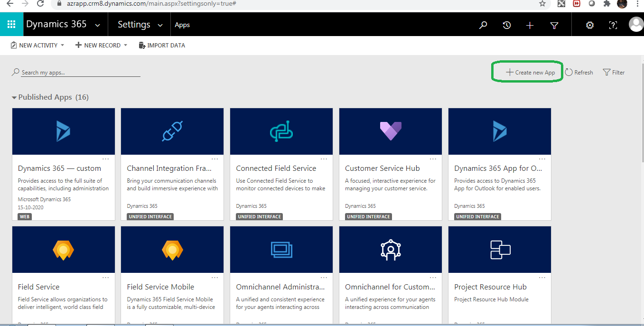
Task: Click the Project Resource Hub app title
Action: click(x=490, y=287)
